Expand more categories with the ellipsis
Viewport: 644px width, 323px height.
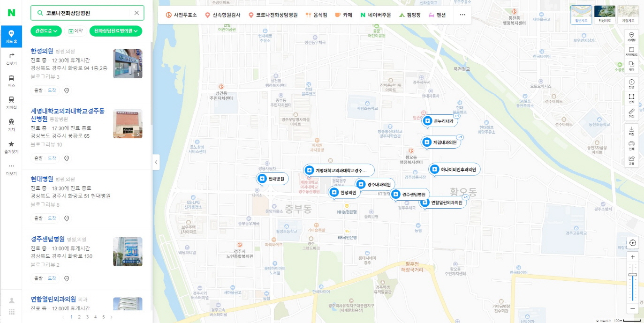pyautogui.click(x=462, y=15)
